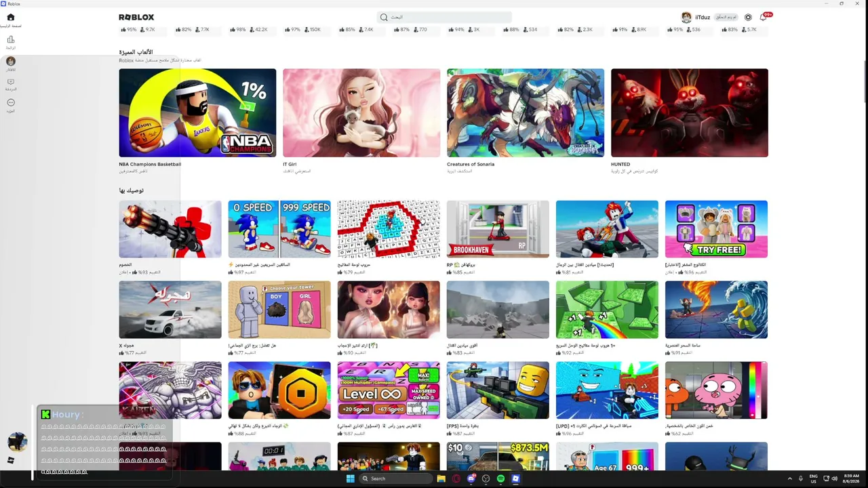Open the iiTduz username link
The width and height of the screenshot is (868, 488).
703,17
